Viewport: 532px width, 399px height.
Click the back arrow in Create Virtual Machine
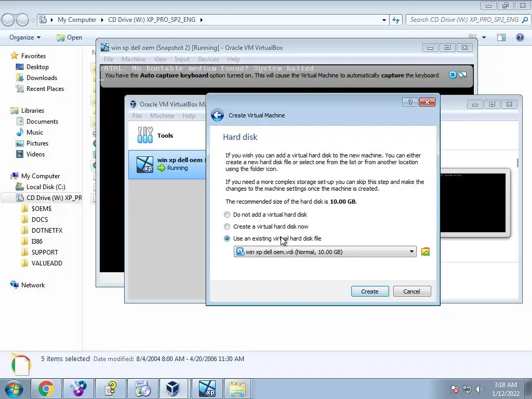pyautogui.click(x=217, y=115)
